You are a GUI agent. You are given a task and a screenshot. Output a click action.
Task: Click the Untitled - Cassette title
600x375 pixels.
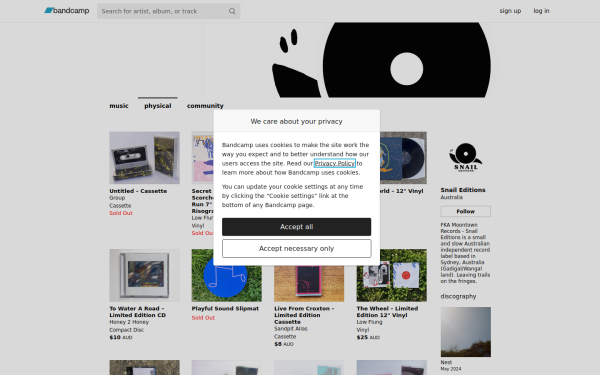(138, 191)
